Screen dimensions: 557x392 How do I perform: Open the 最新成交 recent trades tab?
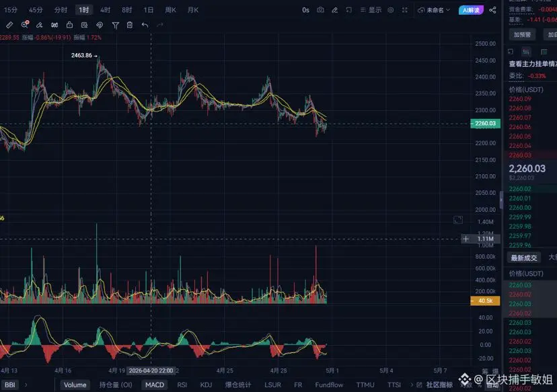click(x=523, y=258)
